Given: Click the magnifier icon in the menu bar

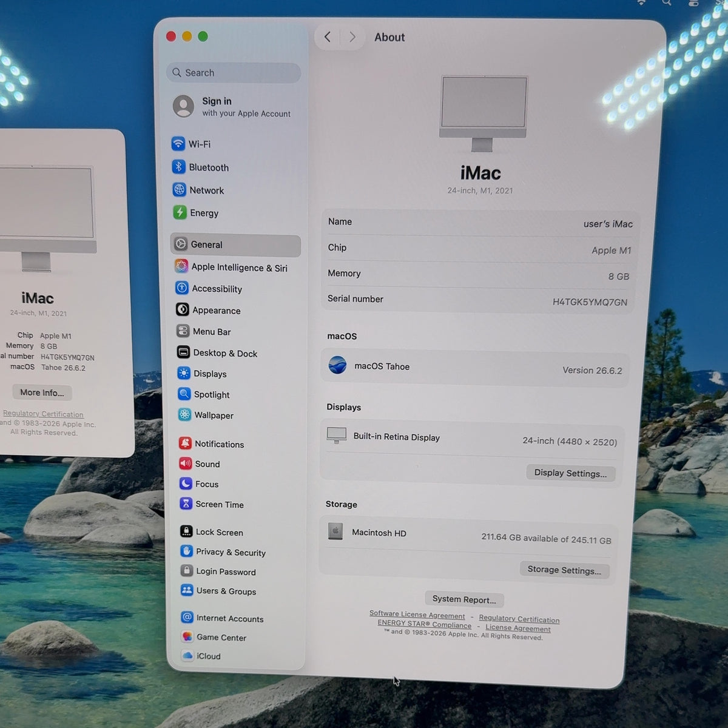Looking at the screenshot, I should [667, 2].
